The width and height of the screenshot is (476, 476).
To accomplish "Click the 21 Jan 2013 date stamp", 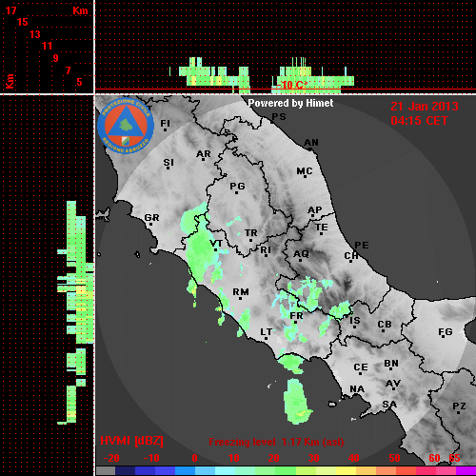I will [425, 107].
